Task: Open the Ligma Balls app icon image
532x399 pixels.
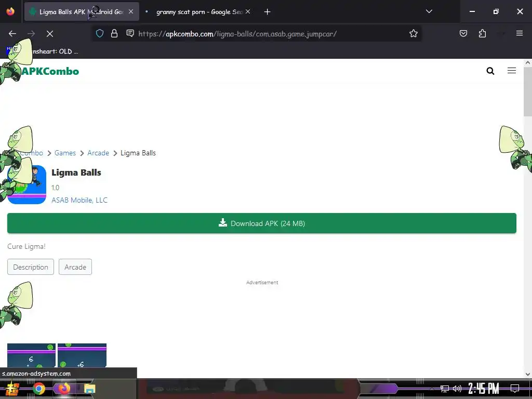Action: click(x=27, y=184)
